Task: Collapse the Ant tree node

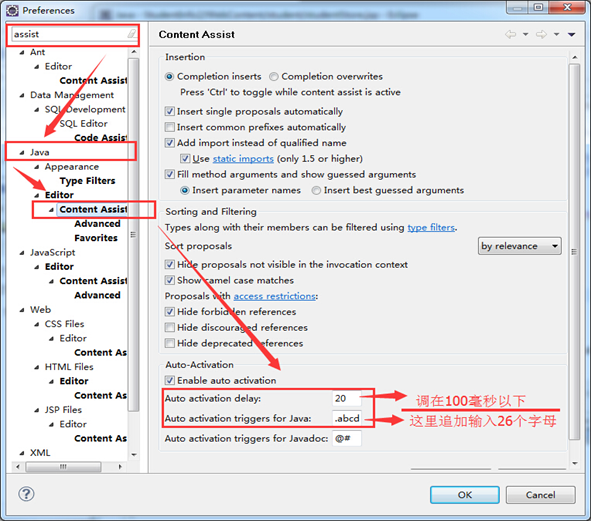Action: (x=22, y=52)
